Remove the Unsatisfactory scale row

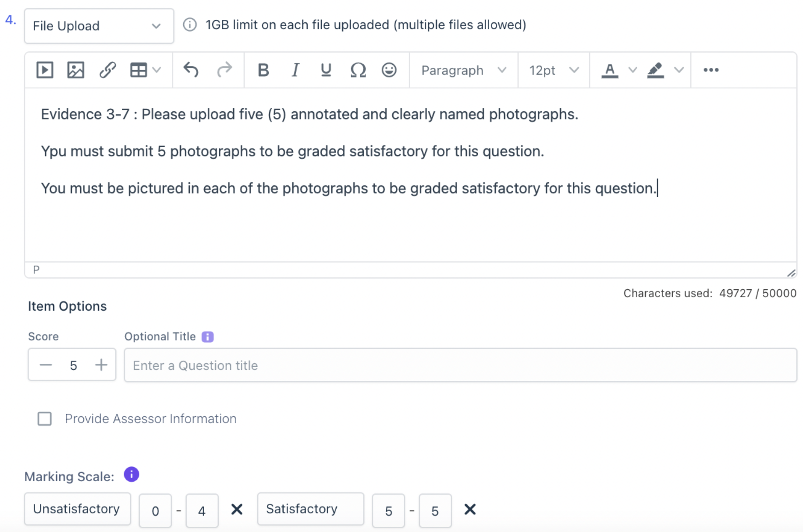237,509
